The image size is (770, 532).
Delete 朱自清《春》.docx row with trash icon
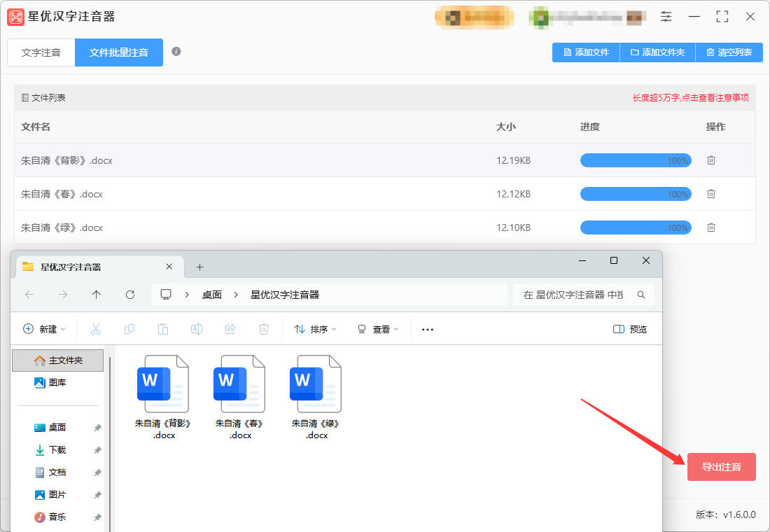pos(711,194)
